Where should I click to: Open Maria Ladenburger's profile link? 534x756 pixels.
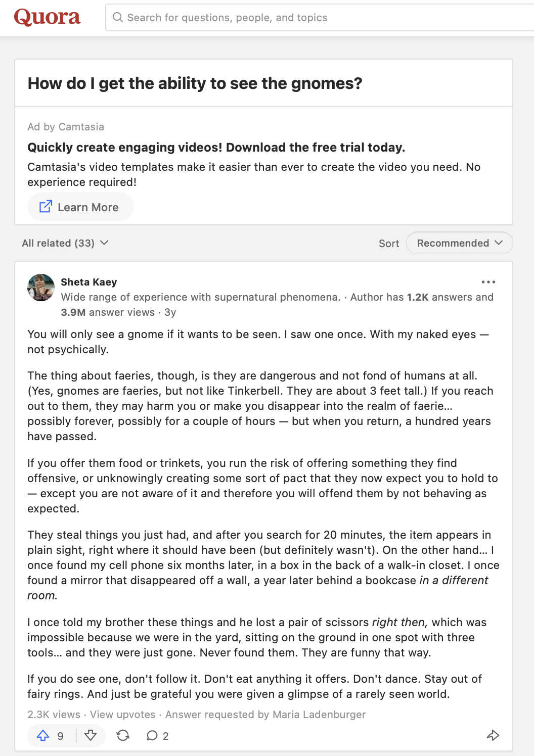click(319, 715)
